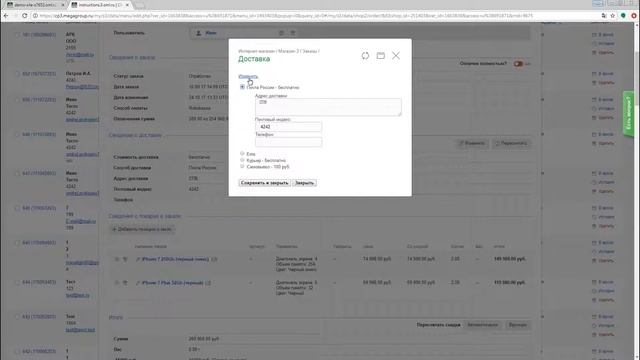640x360 pixels.
Task: Close the first browser tab
Action: [63, 4]
